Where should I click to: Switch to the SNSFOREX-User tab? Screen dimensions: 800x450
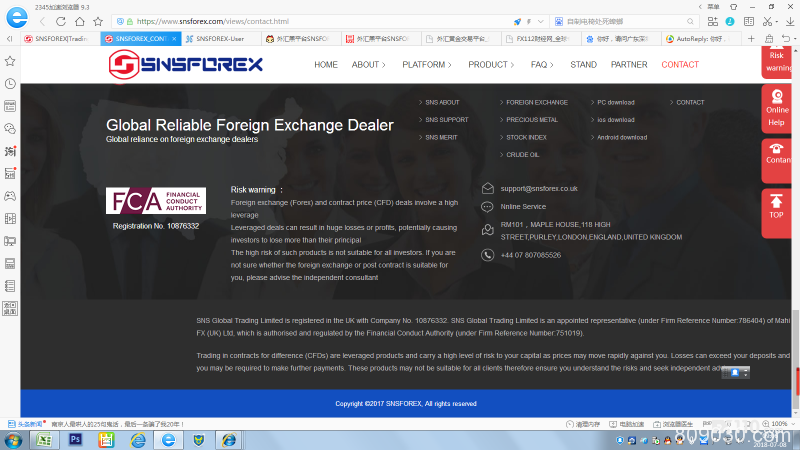[220, 39]
